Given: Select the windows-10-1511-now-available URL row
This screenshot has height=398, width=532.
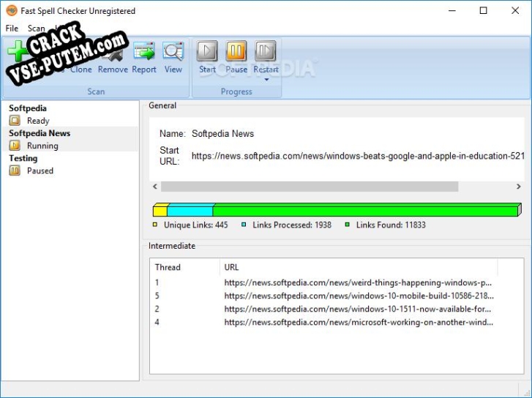Looking at the screenshot, I should pyautogui.click(x=337, y=309).
